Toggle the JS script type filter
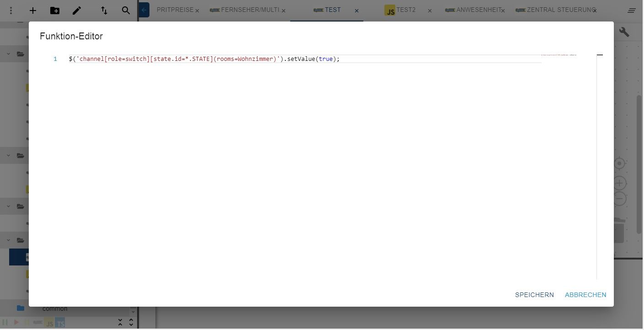 [49, 323]
